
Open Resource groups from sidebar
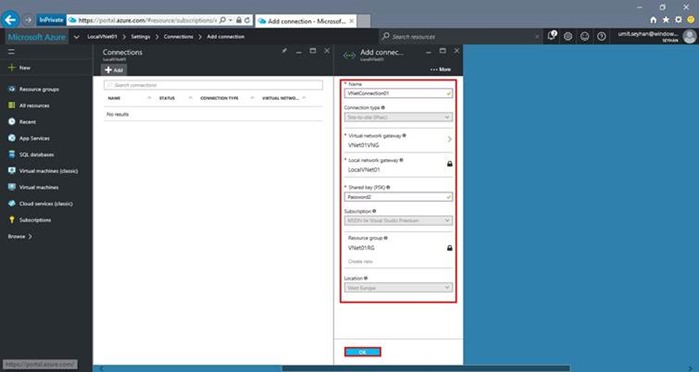coord(34,89)
